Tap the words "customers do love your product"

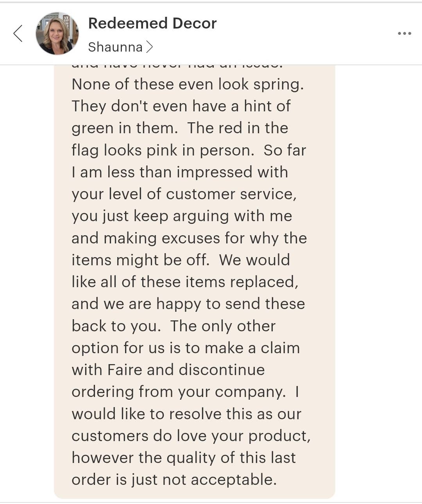click(191, 436)
